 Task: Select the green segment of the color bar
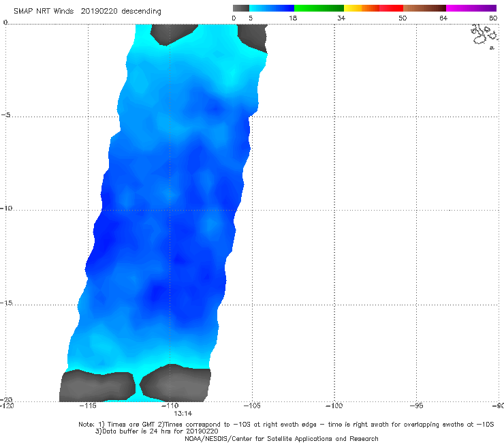[x=319, y=8]
